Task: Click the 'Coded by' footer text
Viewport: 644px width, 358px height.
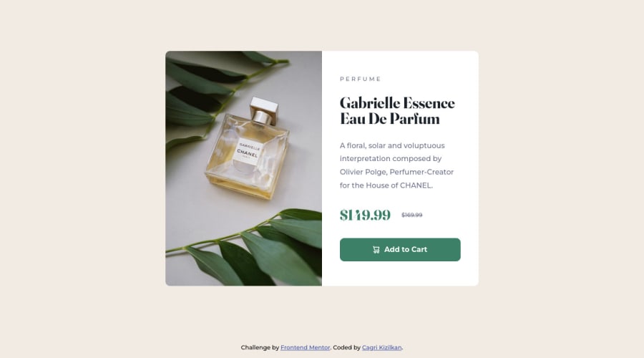Action: 346,347
